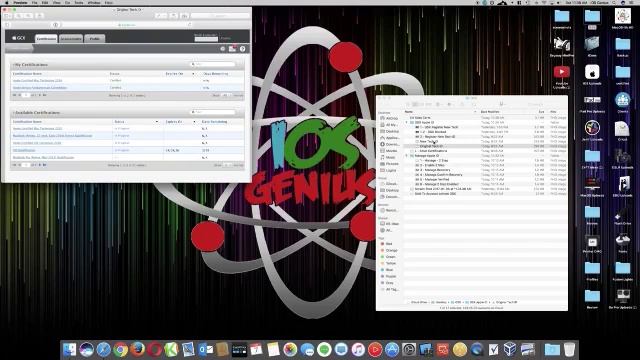Open the mail icon with red badge in GCX

pyautogui.click(x=232, y=49)
